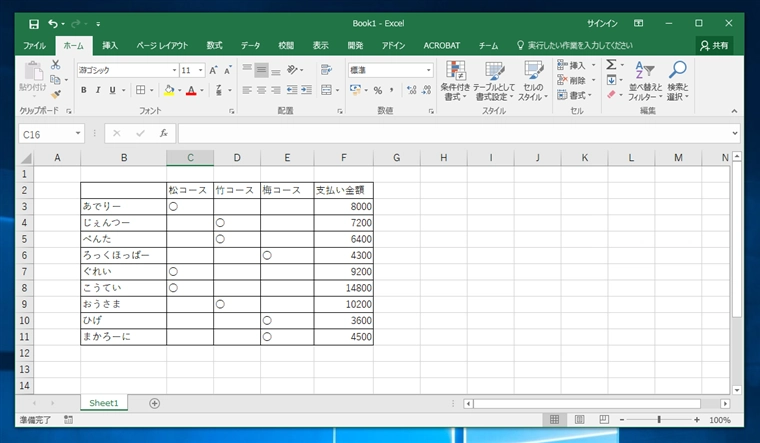760x443 pixels.
Task: Apply percent style format
Action: pos(378,90)
